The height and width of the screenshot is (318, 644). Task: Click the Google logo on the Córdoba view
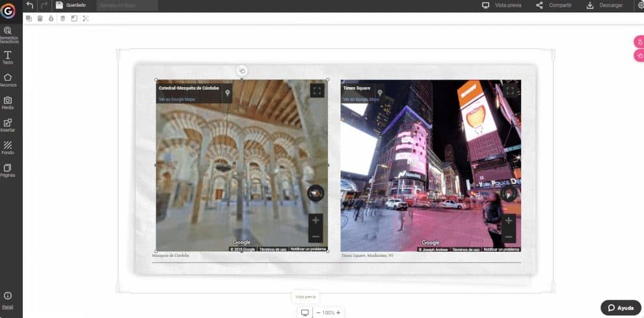241,243
